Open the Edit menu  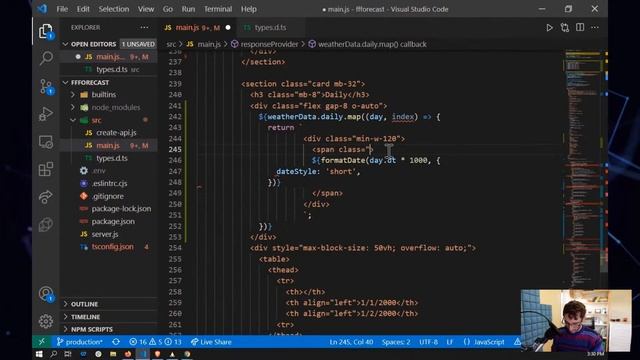[83, 9]
